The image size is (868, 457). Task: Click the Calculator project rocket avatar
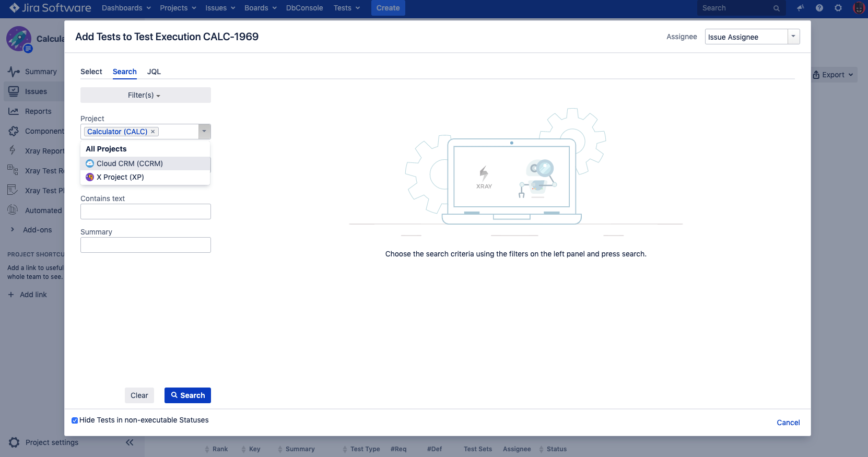(19, 39)
